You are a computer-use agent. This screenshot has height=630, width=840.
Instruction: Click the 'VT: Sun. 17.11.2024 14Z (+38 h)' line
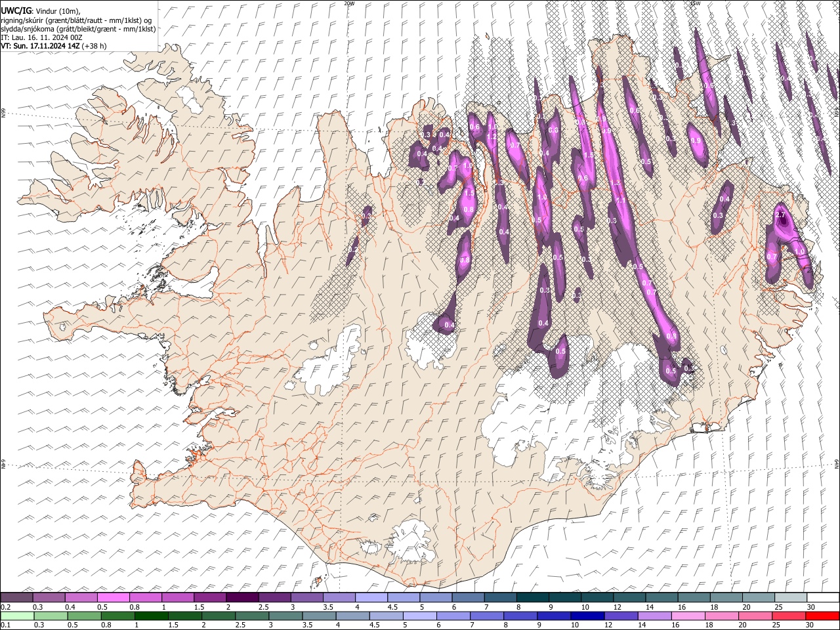click(54, 46)
